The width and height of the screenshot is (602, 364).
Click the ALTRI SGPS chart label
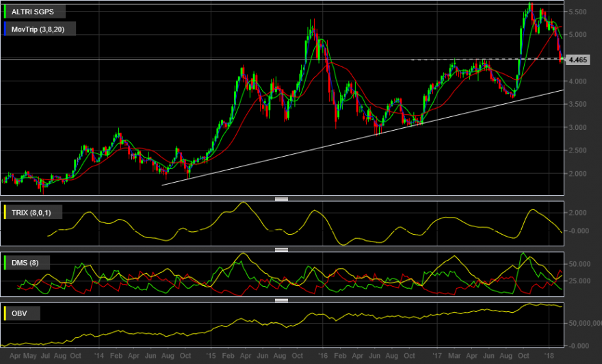[33, 12]
